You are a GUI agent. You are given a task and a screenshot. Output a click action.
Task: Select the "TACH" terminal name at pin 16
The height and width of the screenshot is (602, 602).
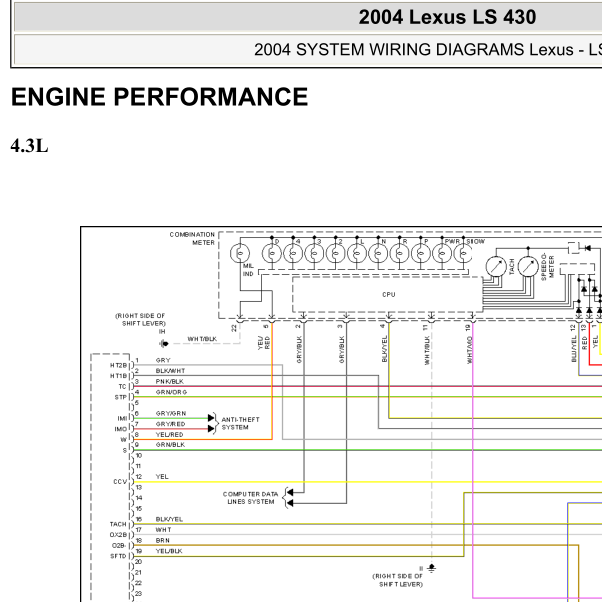point(118,524)
